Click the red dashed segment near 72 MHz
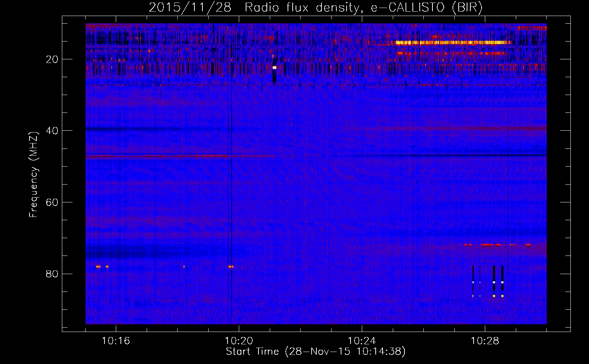 (491, 245)
